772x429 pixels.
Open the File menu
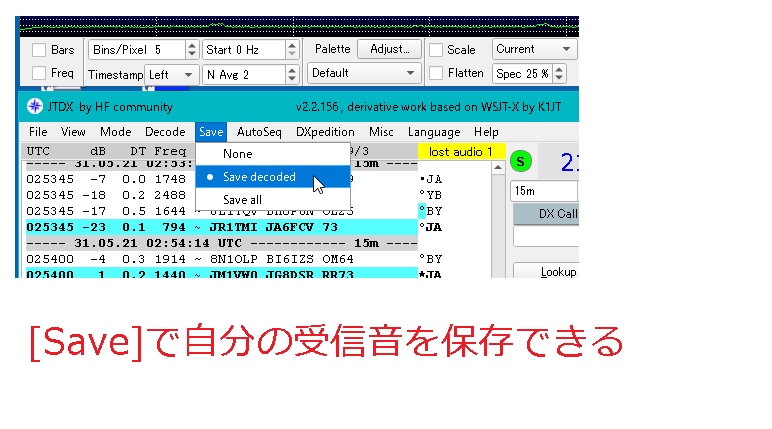38,132
